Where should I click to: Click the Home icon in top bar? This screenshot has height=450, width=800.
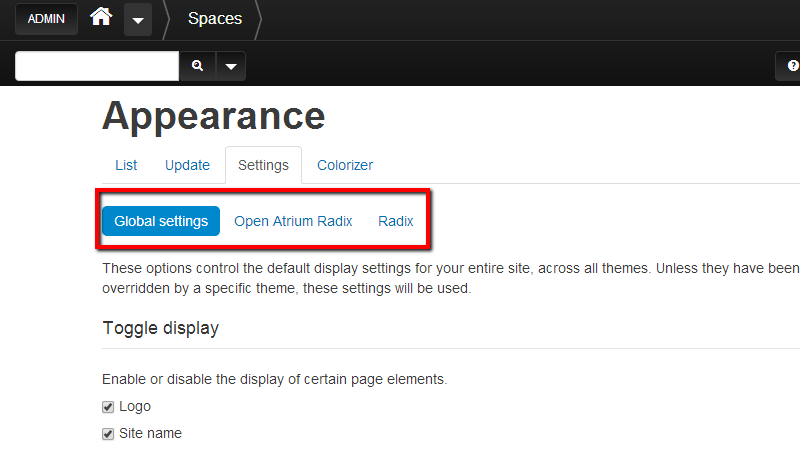pyautogui.click(x=101, y=18)
